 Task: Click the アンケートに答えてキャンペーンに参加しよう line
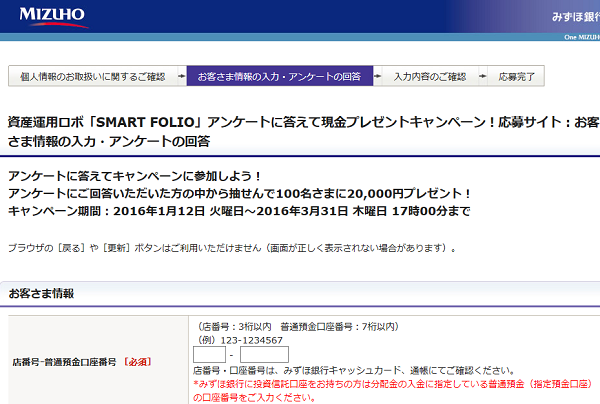point(134,176)
